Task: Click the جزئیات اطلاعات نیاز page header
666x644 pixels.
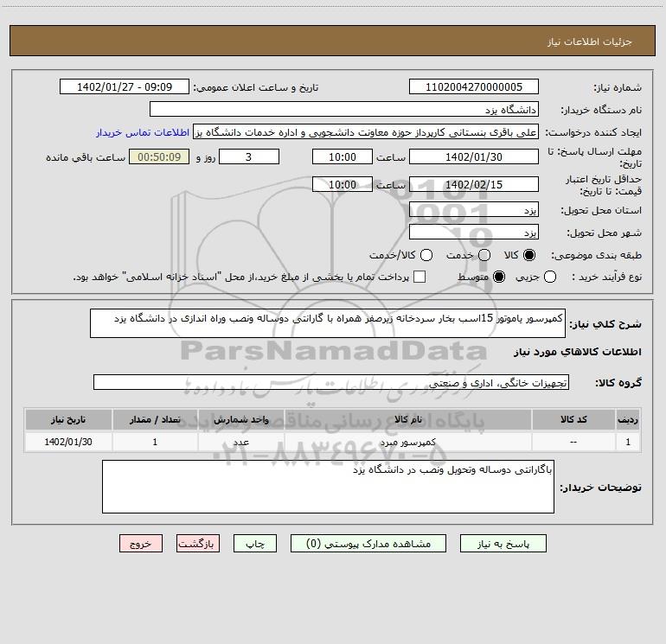Action: pos(590,41)
